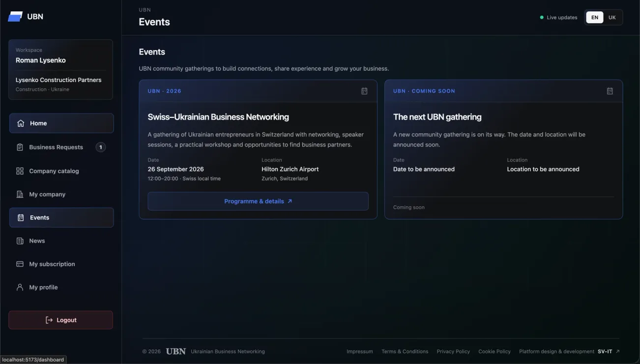The height and width of the screenshot is (364, 640).
Task: Click the Business Requests clipboard icon
Action: click(20, 147)
